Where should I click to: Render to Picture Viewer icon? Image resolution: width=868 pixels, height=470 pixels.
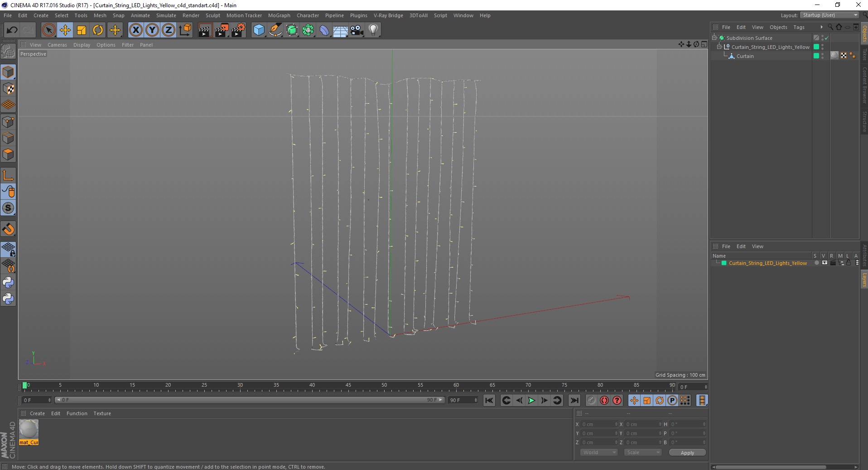222,30
